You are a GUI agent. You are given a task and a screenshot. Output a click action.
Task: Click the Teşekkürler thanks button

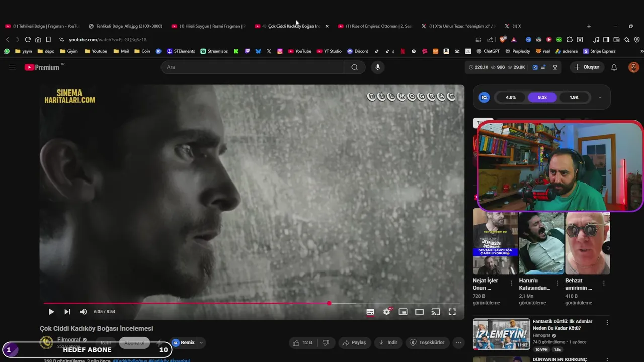[427, 343]
